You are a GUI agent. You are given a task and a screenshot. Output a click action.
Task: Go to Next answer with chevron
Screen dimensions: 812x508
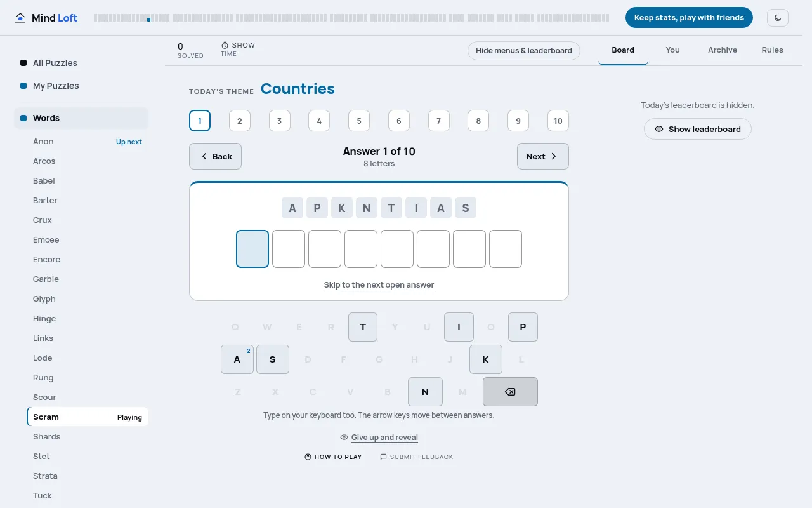point(543,156)
